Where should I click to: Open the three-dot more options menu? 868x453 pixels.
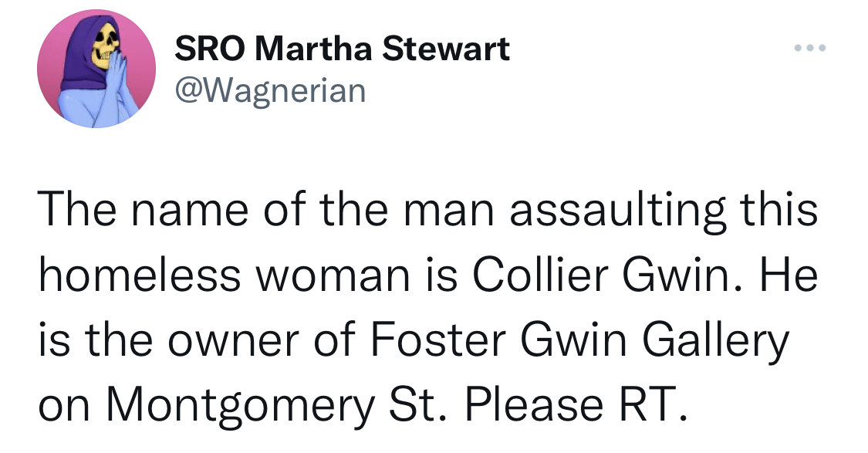(810, 48)
